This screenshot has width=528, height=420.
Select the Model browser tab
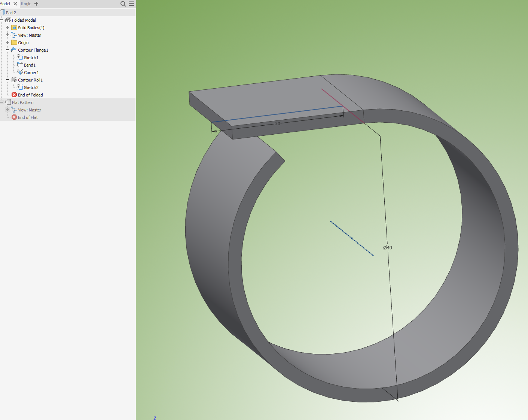coord(4,4)
